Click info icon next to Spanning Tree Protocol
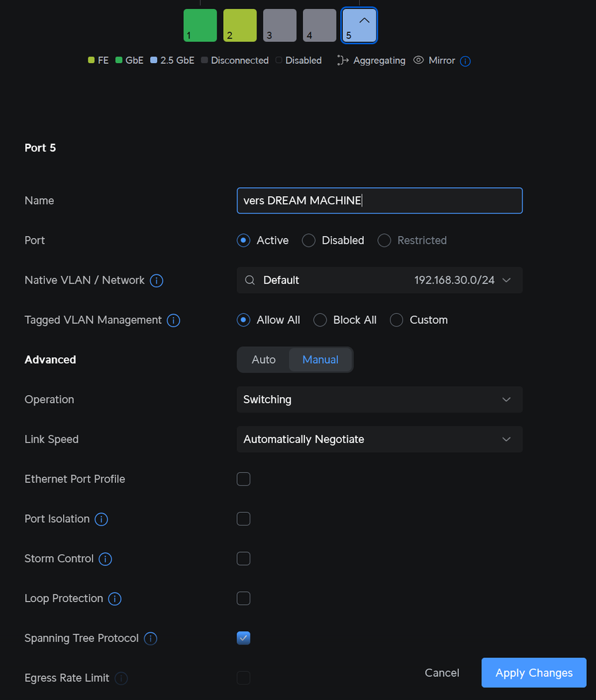This screenshot has height=700, width=596. point(151,638)
